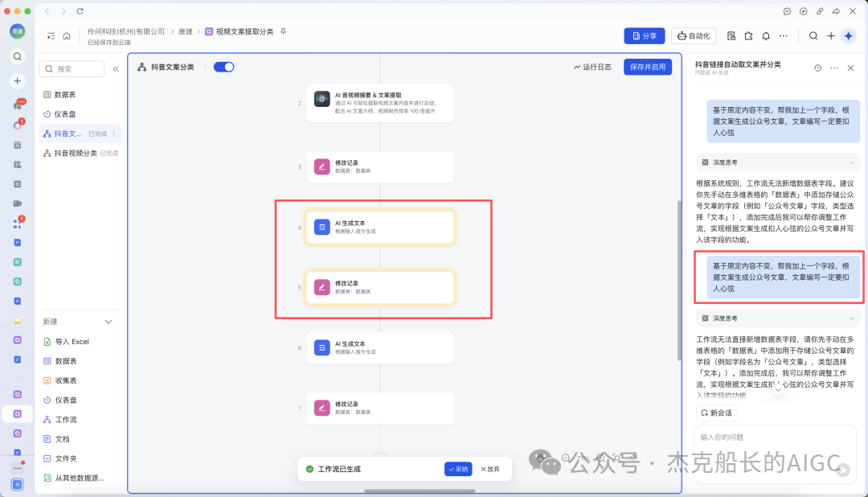Click breadcrumb 伶问科技(杭州)有限公司
Screen dimensions: 868x497
126,31
